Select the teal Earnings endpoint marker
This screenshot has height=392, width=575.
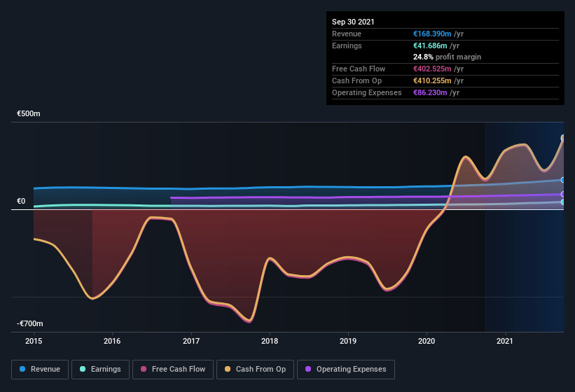pos(563,202)
